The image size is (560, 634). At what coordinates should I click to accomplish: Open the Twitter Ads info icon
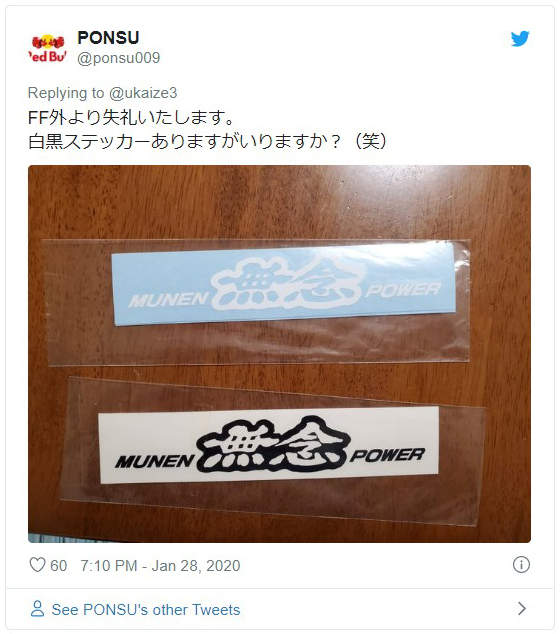pos(521,564)
